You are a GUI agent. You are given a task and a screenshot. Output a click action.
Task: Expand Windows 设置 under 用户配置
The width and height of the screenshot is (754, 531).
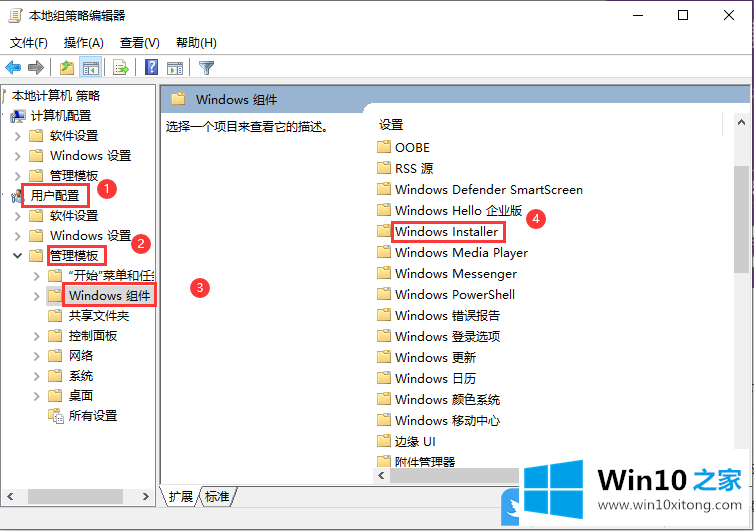pos(18,236)
